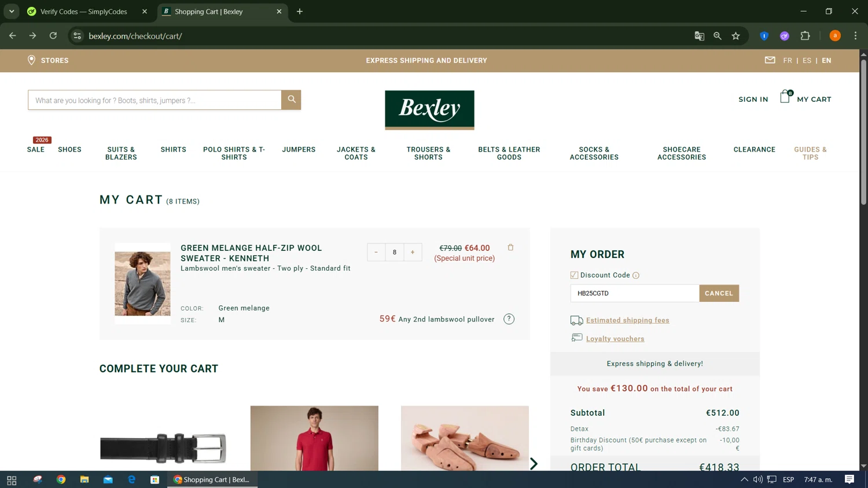Open the SHOES menu
The width and height of the screenshot is (868, 488).
(x=69, y=149)
